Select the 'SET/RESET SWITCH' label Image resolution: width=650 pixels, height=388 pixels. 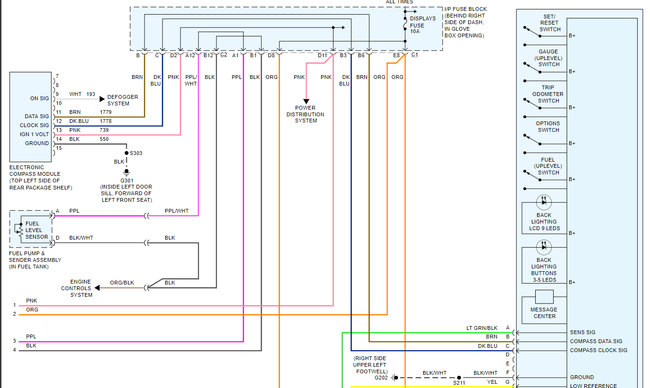[550, 23]
